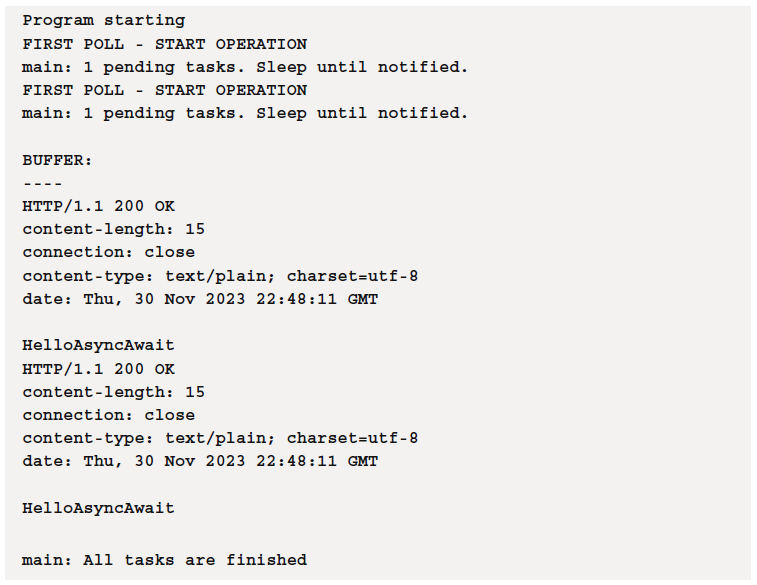Click the second 'connection: close' line
The image size is (757, 585).
(x=109, y=415)
